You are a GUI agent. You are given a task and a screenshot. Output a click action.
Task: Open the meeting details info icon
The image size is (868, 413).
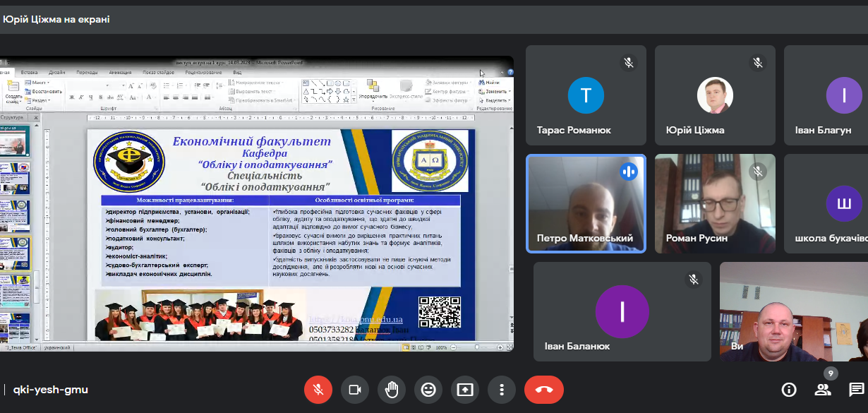tap(789, 390)
